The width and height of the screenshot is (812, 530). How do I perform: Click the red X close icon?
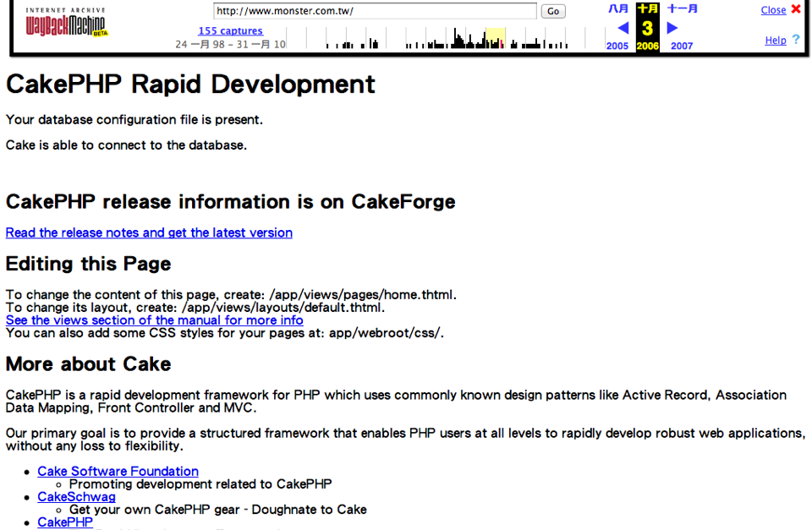pyautogui.click(x=796, y=8)
